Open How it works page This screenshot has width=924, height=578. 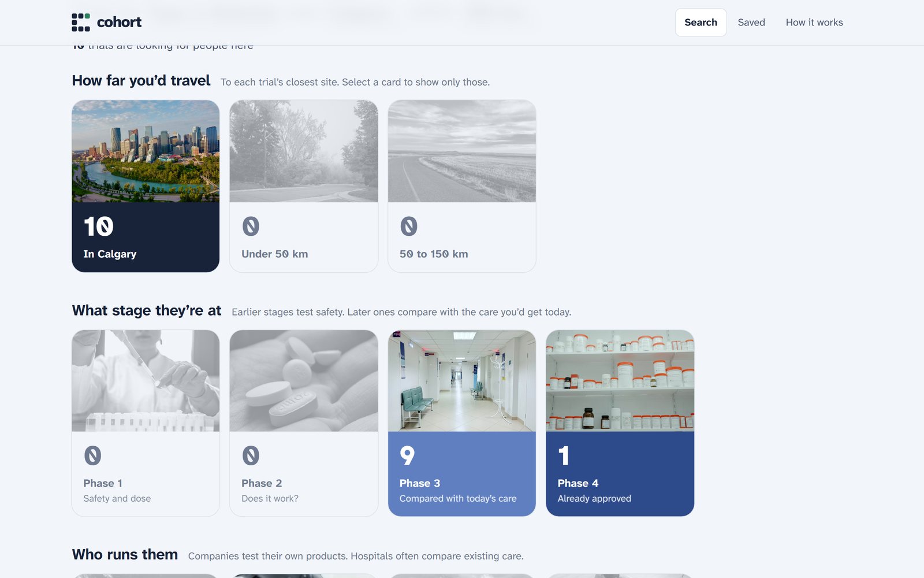click(x=814, y=23)
